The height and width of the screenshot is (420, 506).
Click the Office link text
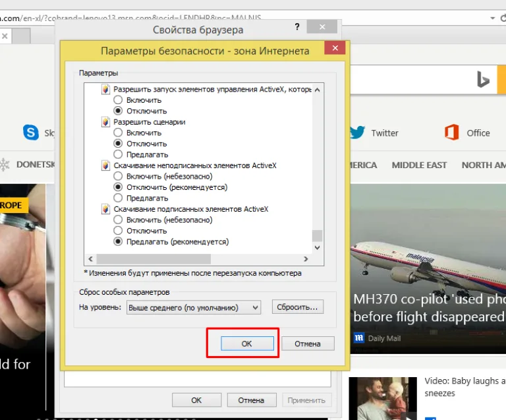click(x=478, y=133)
